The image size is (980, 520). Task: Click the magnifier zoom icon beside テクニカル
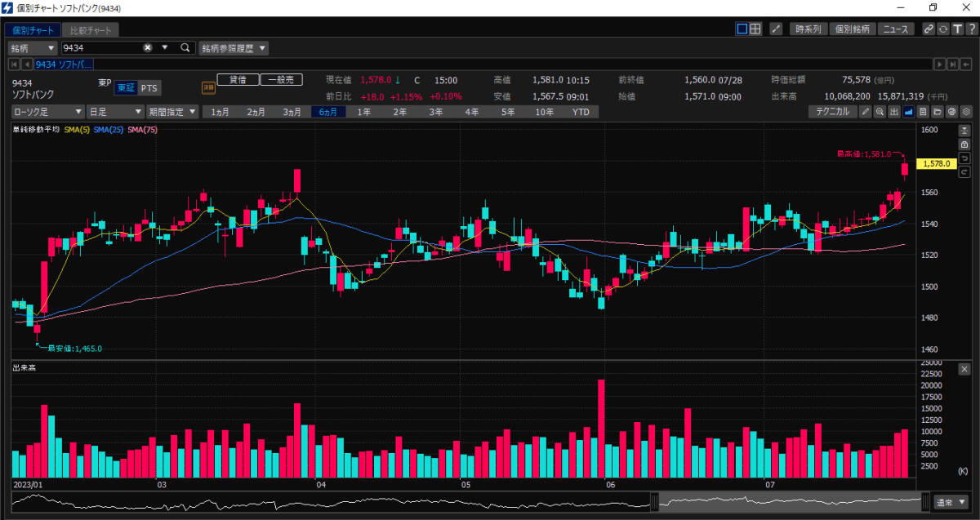[880, 112]
